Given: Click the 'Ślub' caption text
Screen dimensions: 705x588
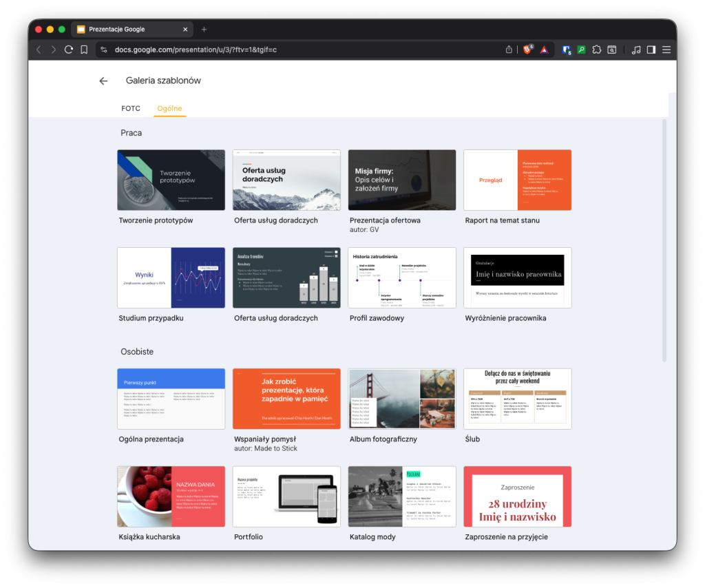Looking at the screenshot, I should (x=472, y=439).
